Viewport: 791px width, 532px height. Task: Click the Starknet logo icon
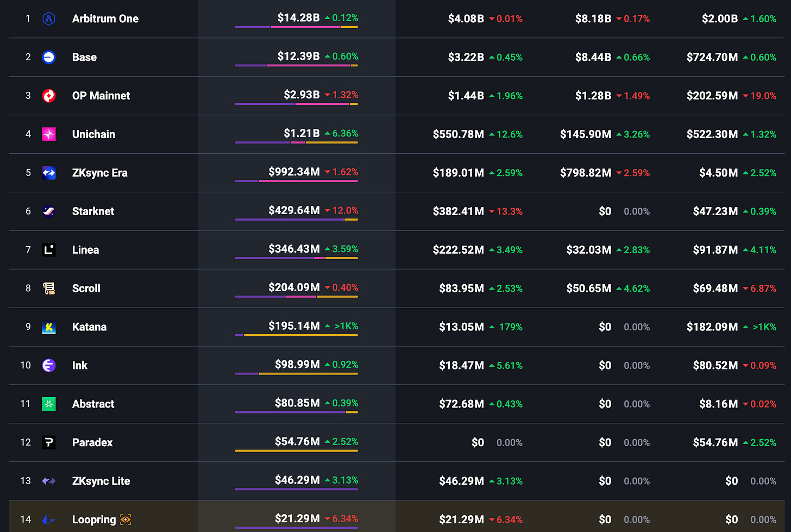click(x=49, y=211)
